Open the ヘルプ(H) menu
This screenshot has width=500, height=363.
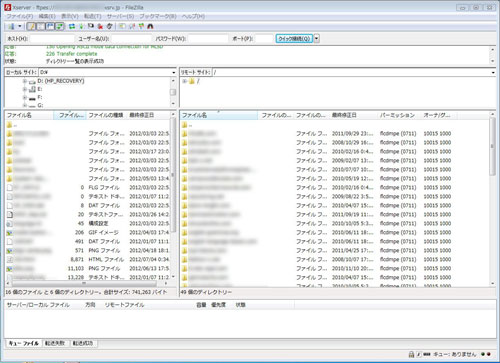[193, 16]
